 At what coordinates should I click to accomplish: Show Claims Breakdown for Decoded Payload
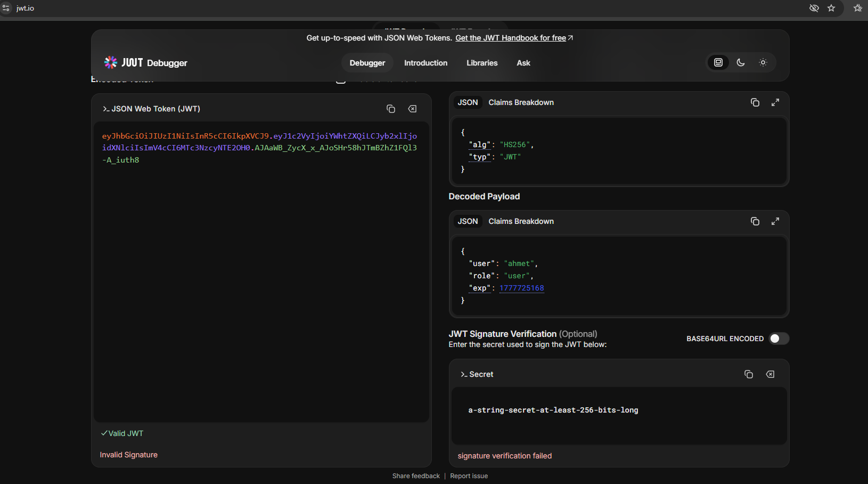[x=521, y=221]
